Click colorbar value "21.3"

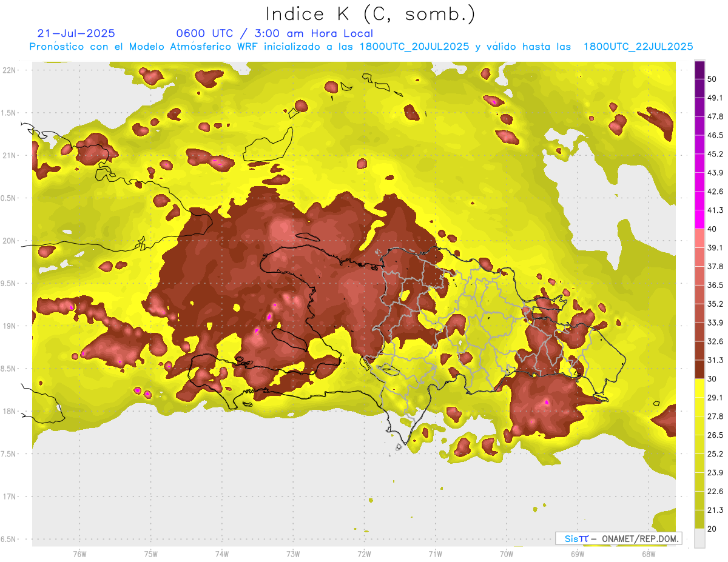(715, 510)
